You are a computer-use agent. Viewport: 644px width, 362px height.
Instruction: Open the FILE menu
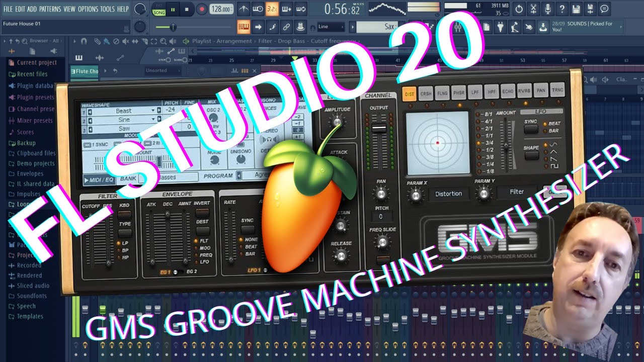coord(8,9)
